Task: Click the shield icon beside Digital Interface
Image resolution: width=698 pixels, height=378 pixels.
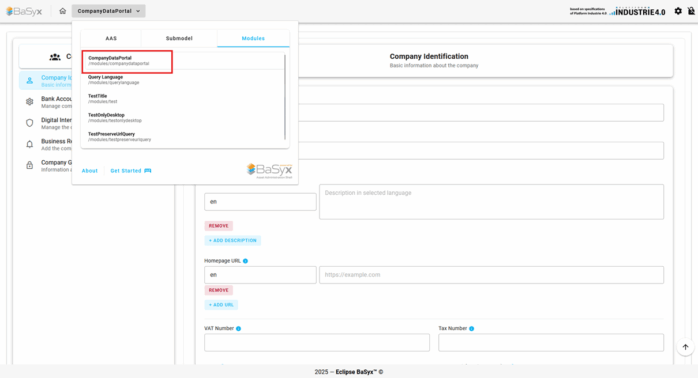Action: 29,123
